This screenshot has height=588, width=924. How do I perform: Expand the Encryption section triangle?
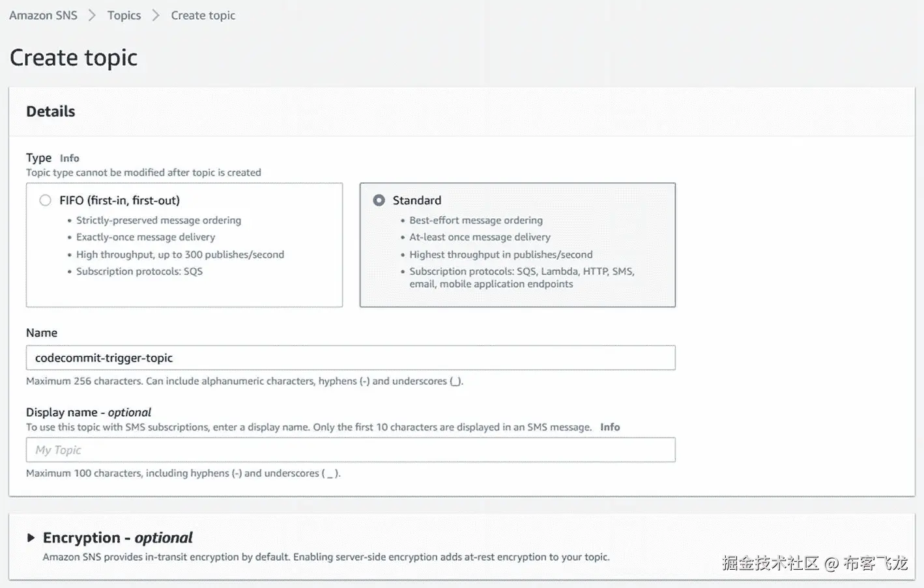point(31,538)
